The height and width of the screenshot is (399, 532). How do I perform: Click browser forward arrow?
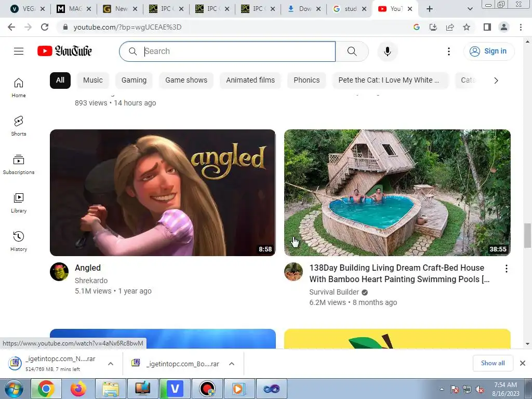click(28, 27)
